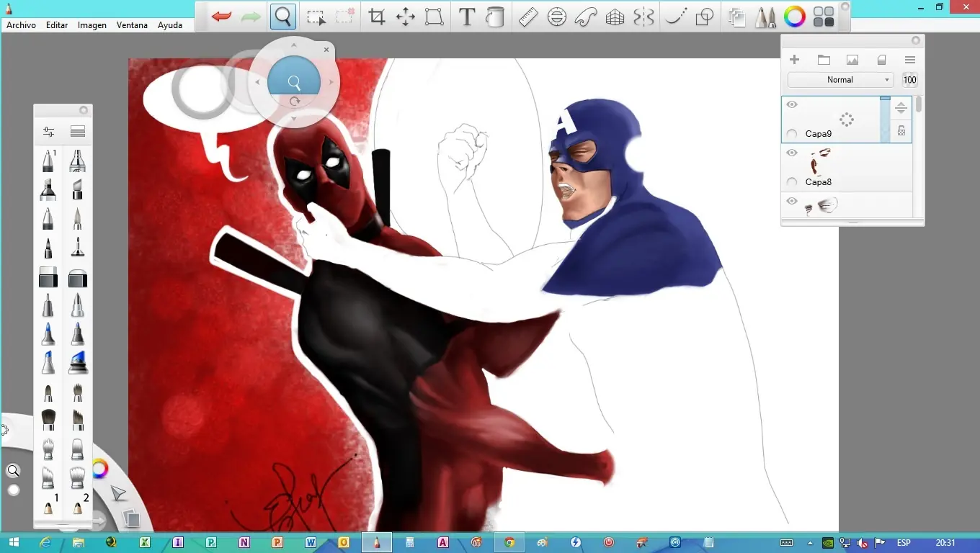Viewport: 980px width, 553px height.
Task: Select the Capa8 layer thumbnail
Action: pyautogui.click(x=819, y=161)
